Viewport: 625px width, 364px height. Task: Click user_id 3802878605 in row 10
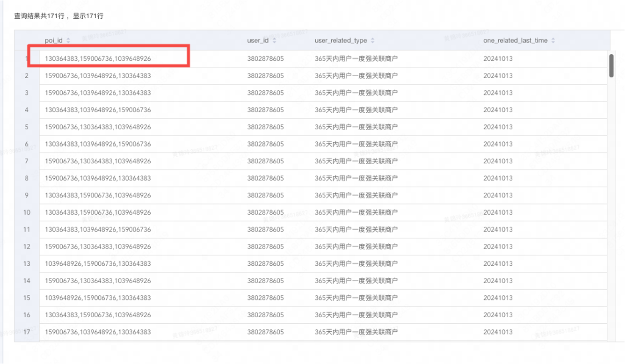[265, 212]
